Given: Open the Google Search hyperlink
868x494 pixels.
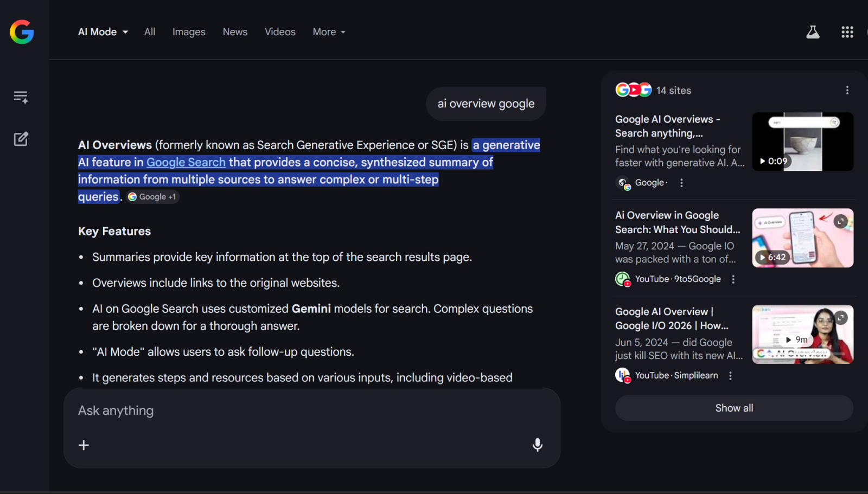Looking at the screenshot, I should point(186,162).
